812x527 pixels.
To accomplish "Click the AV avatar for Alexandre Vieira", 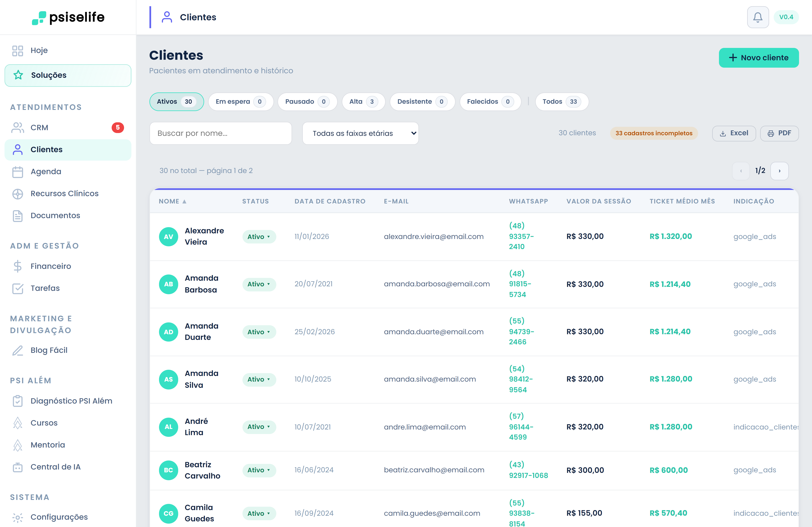I will coord(169,237).
